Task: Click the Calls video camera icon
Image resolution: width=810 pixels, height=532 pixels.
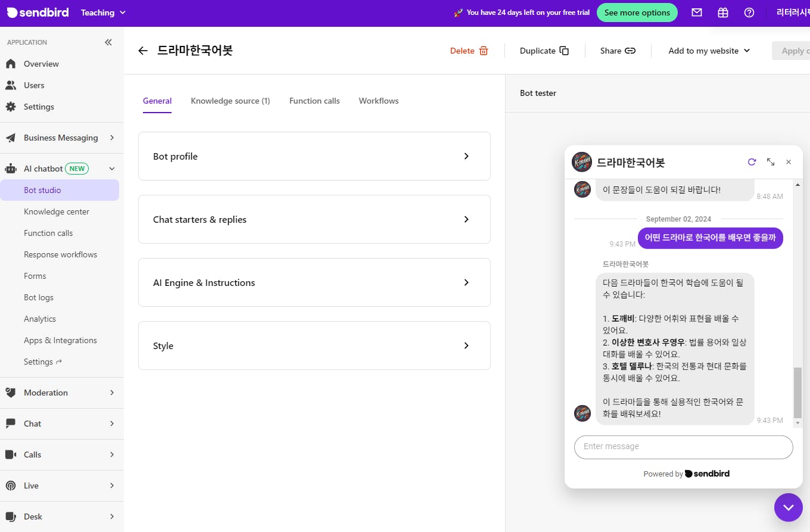Action: click(x=11, y=455)
